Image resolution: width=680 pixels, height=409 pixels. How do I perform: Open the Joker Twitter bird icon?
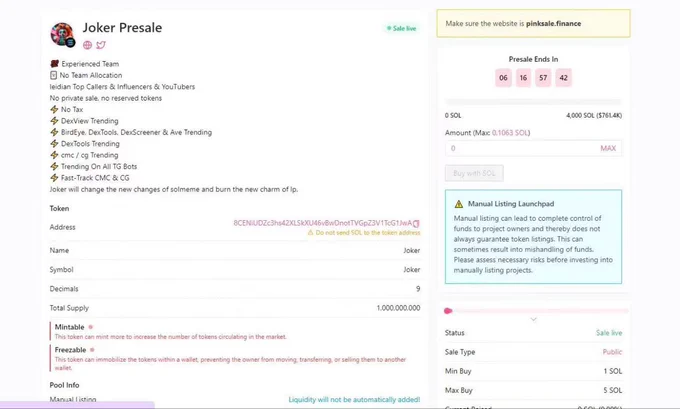point(101,45)
